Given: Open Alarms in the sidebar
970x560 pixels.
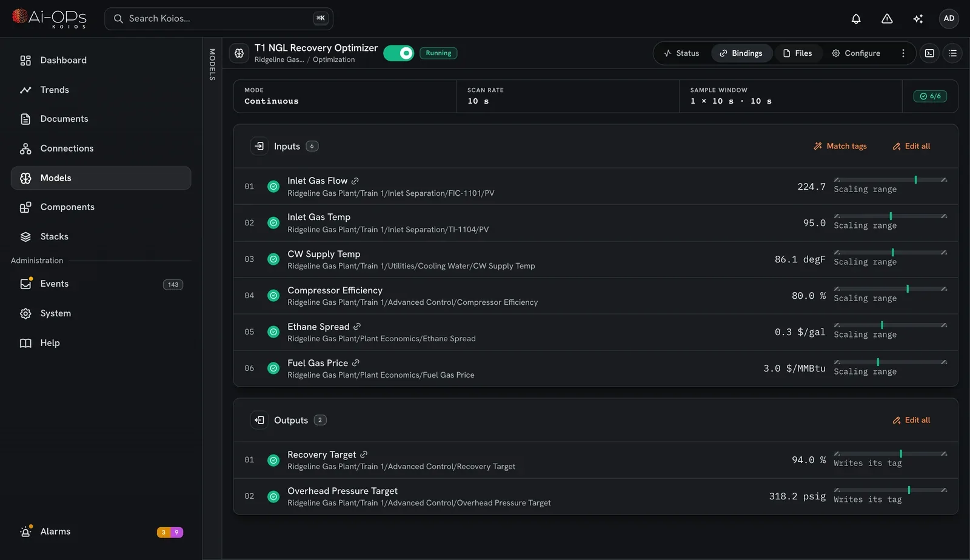Looking at the screenshot, I should [x=101, y=532].
